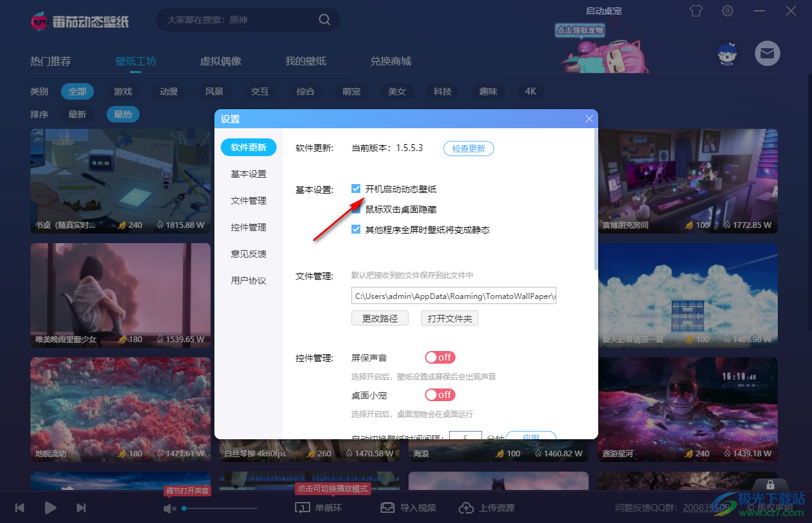Toggle launch wallpaper at startup checkbox

[356, 189]
